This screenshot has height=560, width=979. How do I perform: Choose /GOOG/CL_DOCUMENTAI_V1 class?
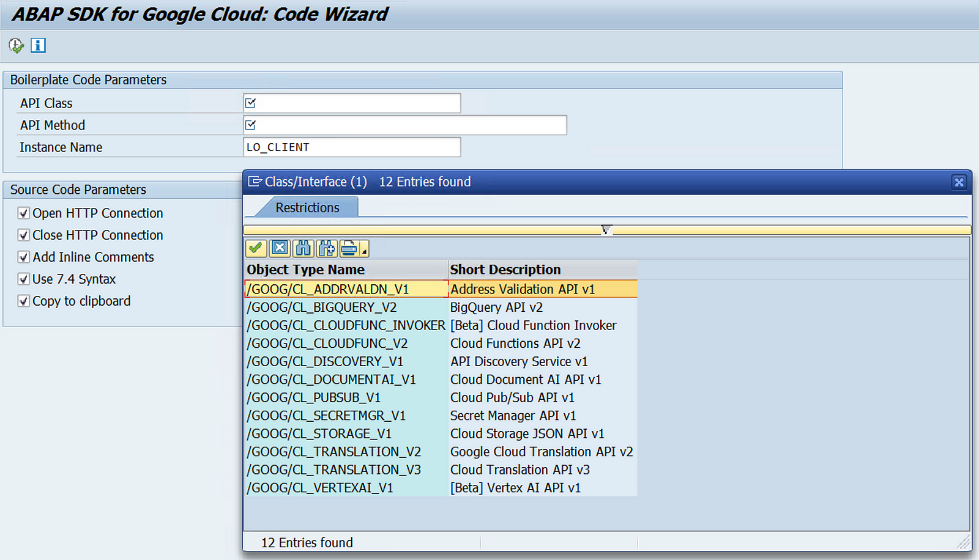point(346,380)
